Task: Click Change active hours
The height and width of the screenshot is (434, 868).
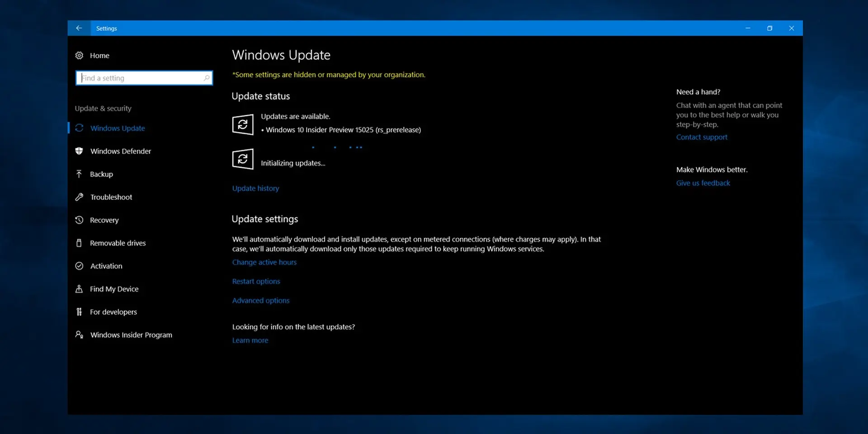Action: [x=264, y=262]
